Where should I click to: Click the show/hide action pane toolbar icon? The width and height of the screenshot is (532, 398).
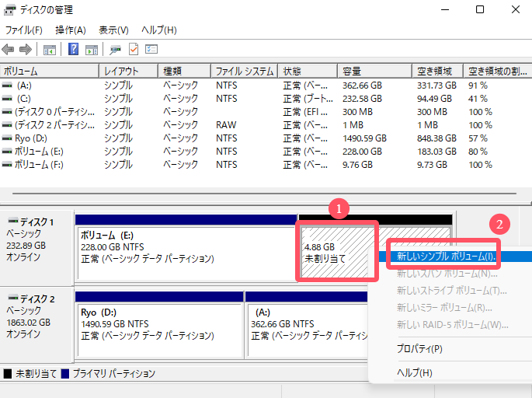click(92, 50)
